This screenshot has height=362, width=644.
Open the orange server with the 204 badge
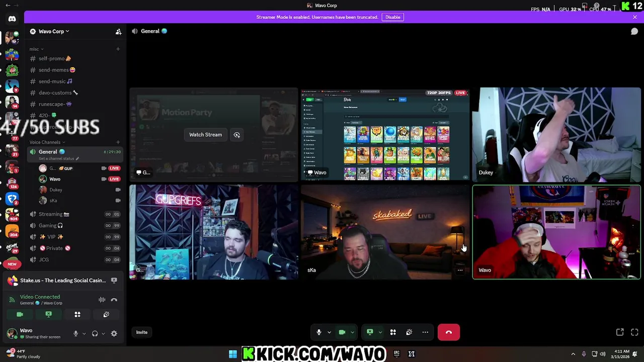(x=12, y=231)
